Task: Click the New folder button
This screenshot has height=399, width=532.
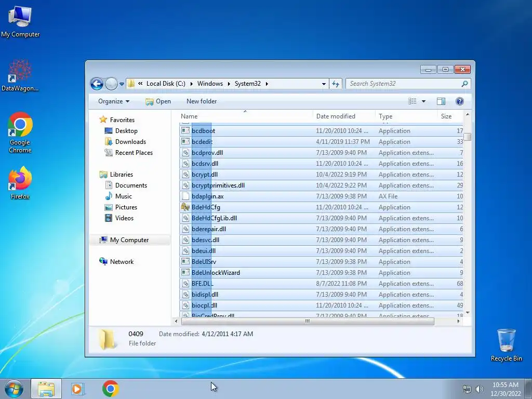Action: point(202,101)
